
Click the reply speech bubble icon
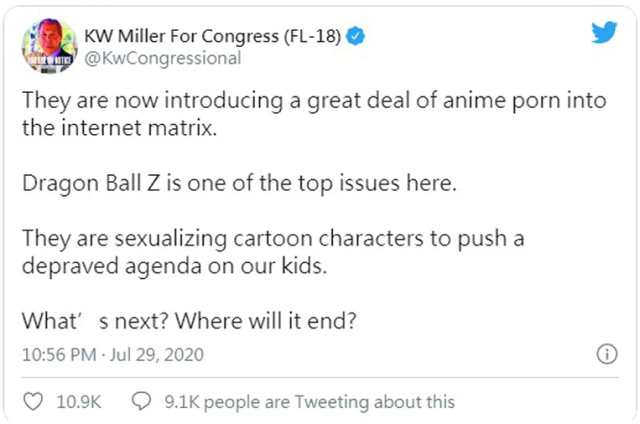pyautogui.click(x=142, y=401)
